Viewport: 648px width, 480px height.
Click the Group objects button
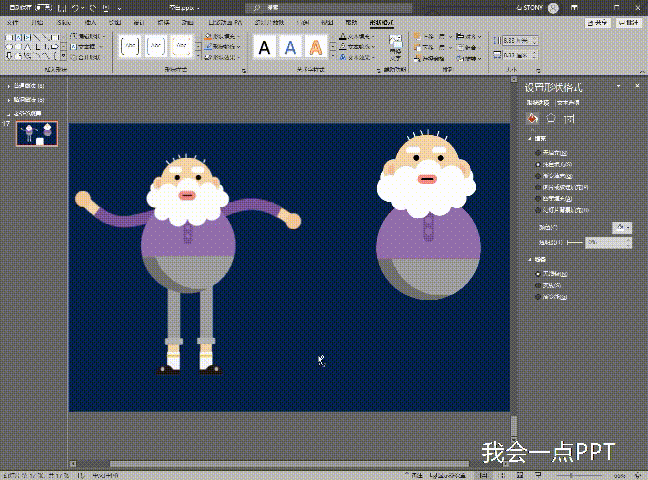(467, 48)
